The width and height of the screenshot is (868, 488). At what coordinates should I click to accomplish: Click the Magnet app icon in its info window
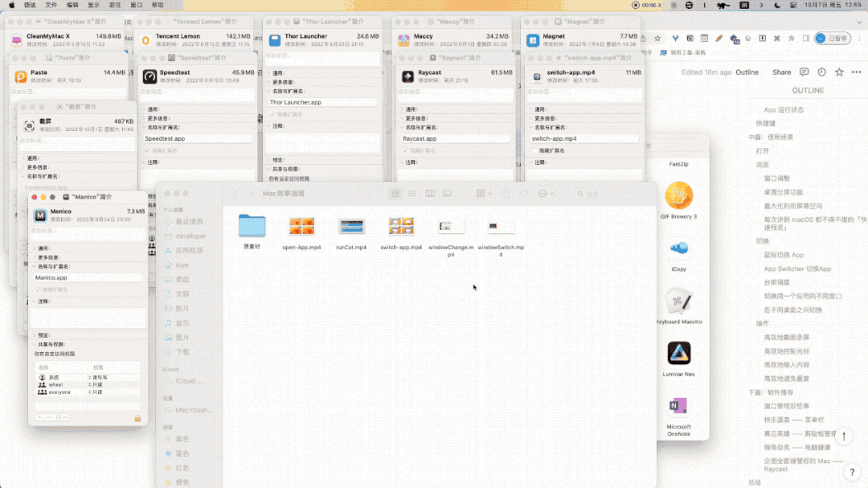click(533, 40)
